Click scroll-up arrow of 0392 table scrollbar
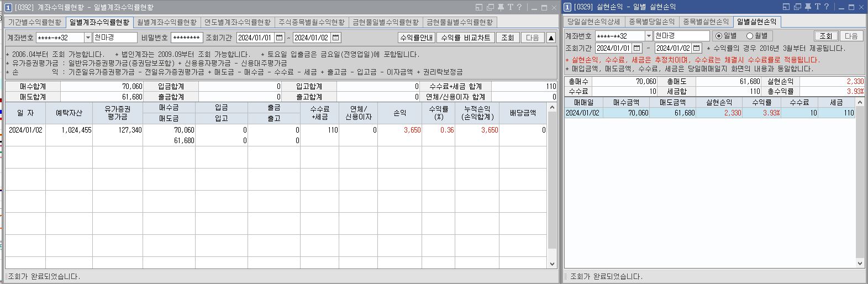 [x=553, y=107]
